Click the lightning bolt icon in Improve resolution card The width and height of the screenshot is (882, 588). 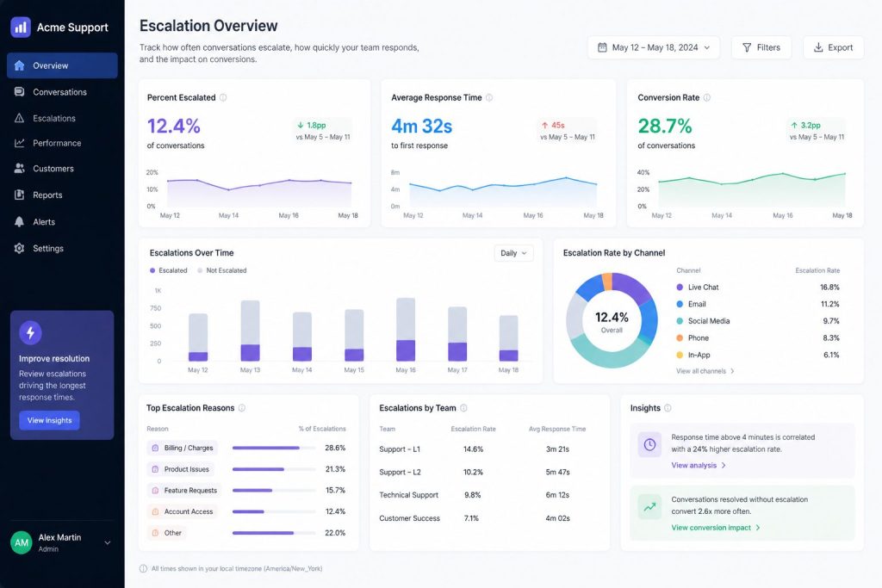tap(30, 333)
